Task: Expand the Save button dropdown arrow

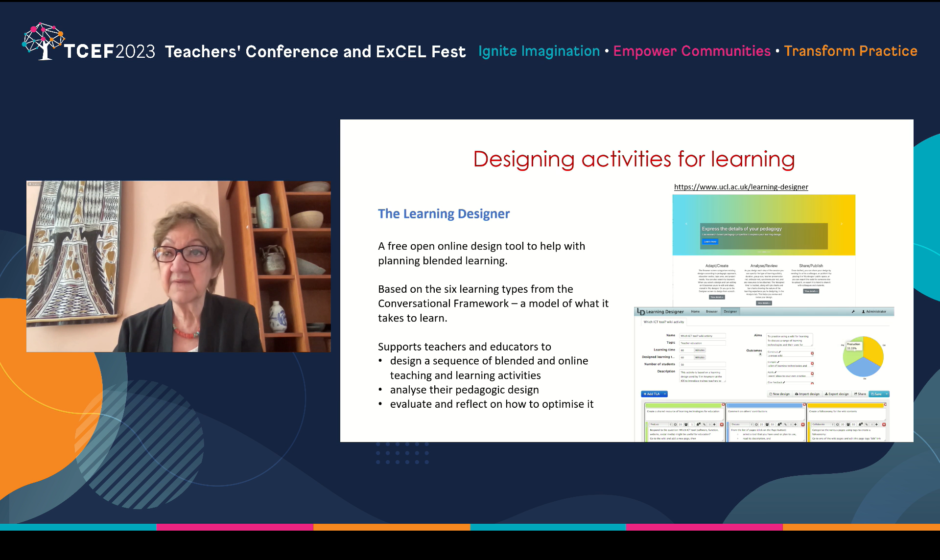Action: click(x=887, y=394)
